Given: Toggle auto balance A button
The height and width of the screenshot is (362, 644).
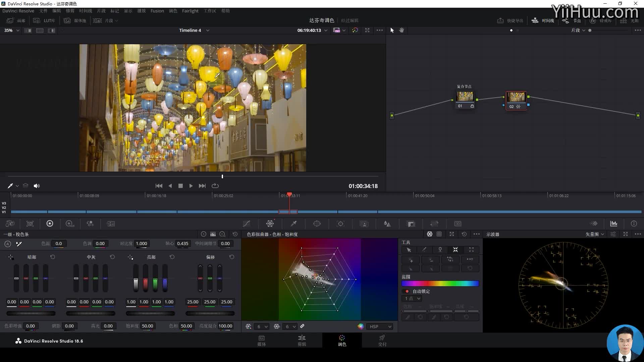Looking at the screenshot, I should pos(8,244).
